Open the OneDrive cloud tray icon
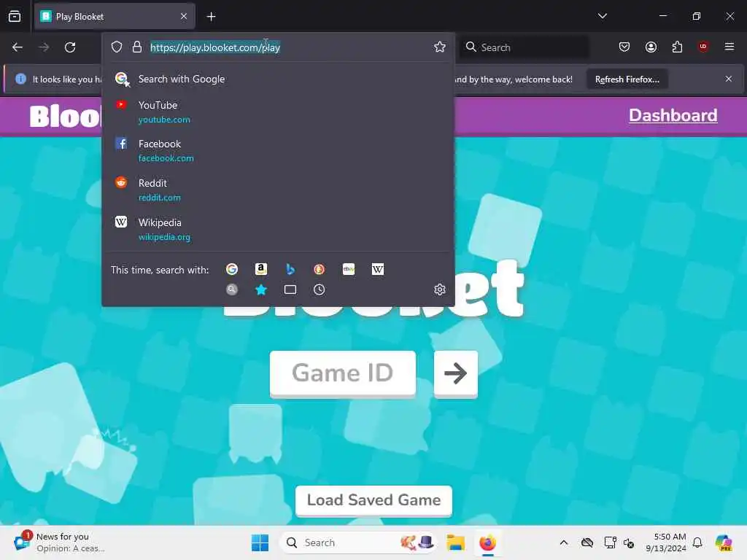The image size is (747, 560). pos(587,542)
